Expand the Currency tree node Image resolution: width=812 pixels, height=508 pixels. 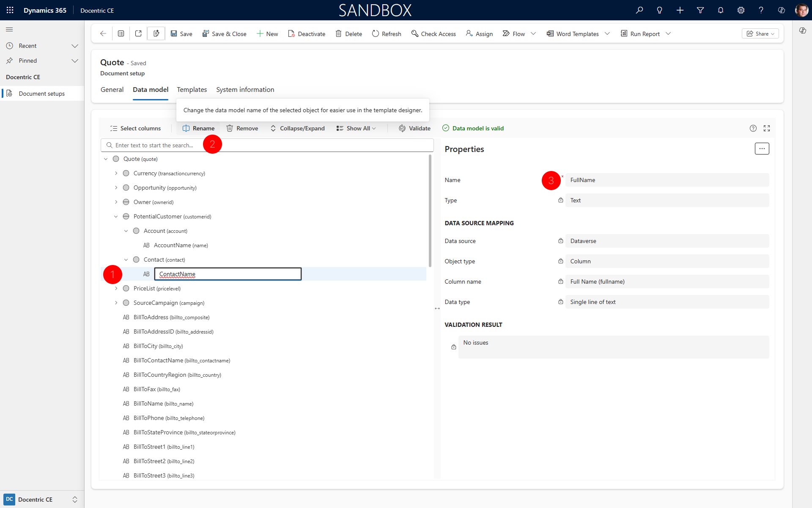point(116,174)
